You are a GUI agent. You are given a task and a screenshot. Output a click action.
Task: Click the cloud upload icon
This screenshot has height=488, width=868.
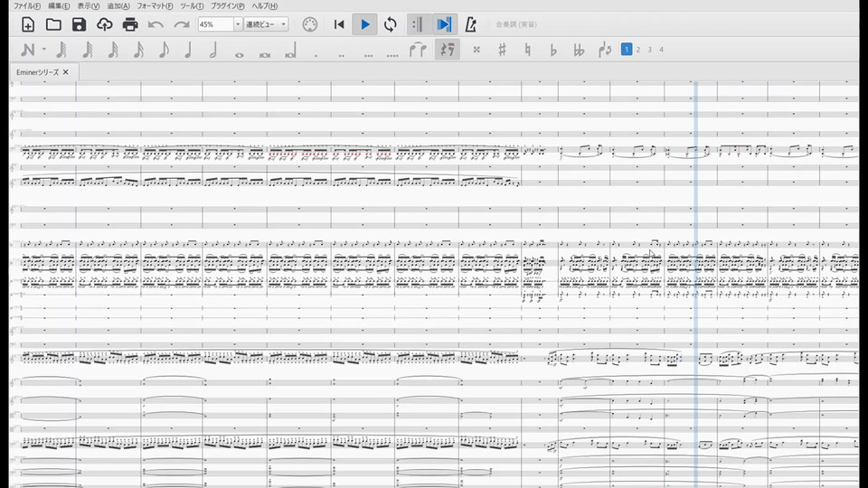pos(105,24)
